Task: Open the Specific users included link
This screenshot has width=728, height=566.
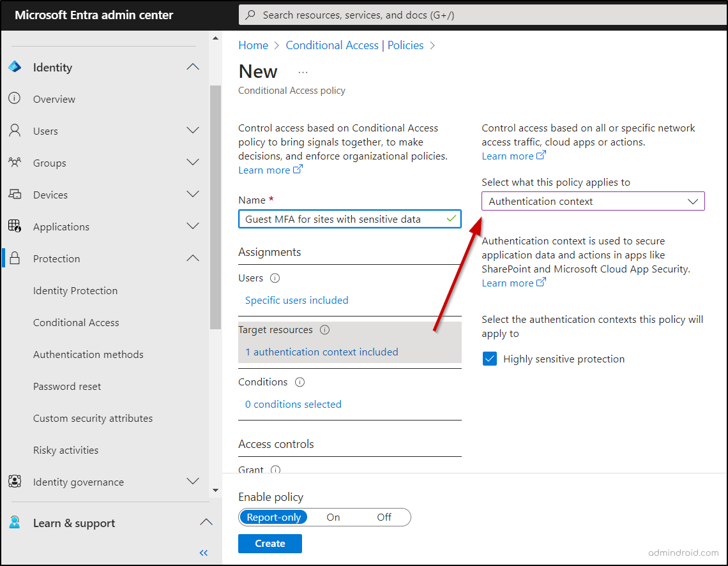Action: 296,300
